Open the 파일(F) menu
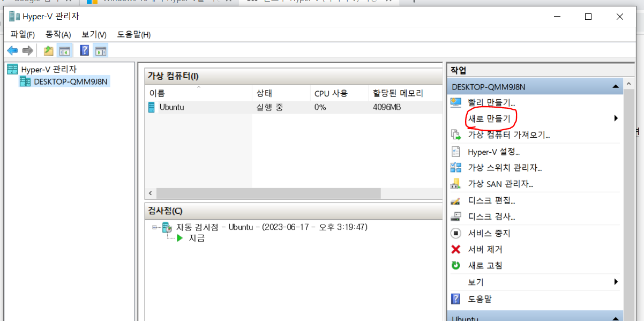Screen dimensions: 644x321 [x=23, y=34]
